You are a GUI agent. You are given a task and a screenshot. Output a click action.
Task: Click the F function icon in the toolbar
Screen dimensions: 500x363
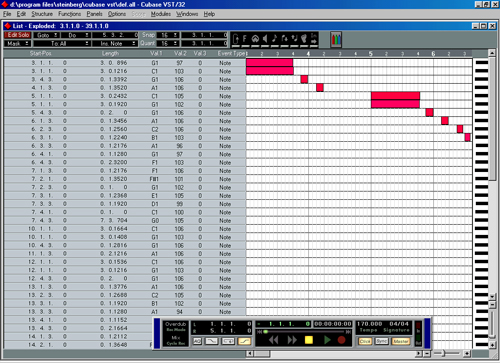pyautogui.click(x=245, y=39)
